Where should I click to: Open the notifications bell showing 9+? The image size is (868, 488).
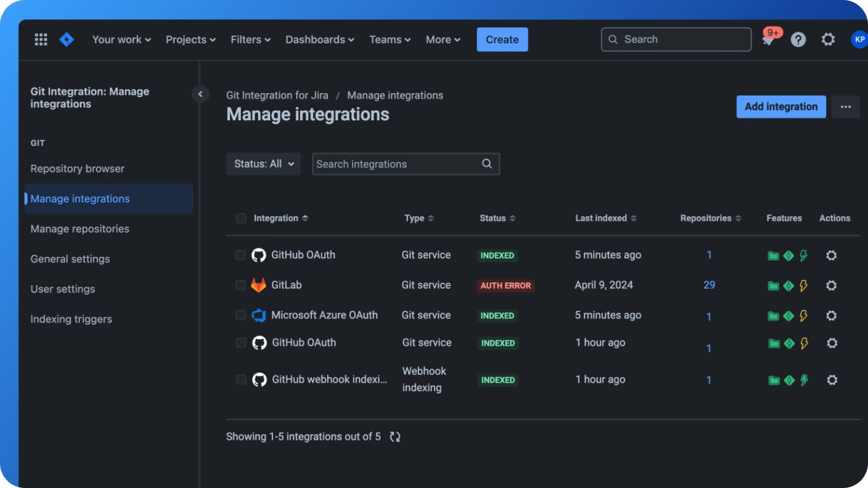(x=769, y=38)
